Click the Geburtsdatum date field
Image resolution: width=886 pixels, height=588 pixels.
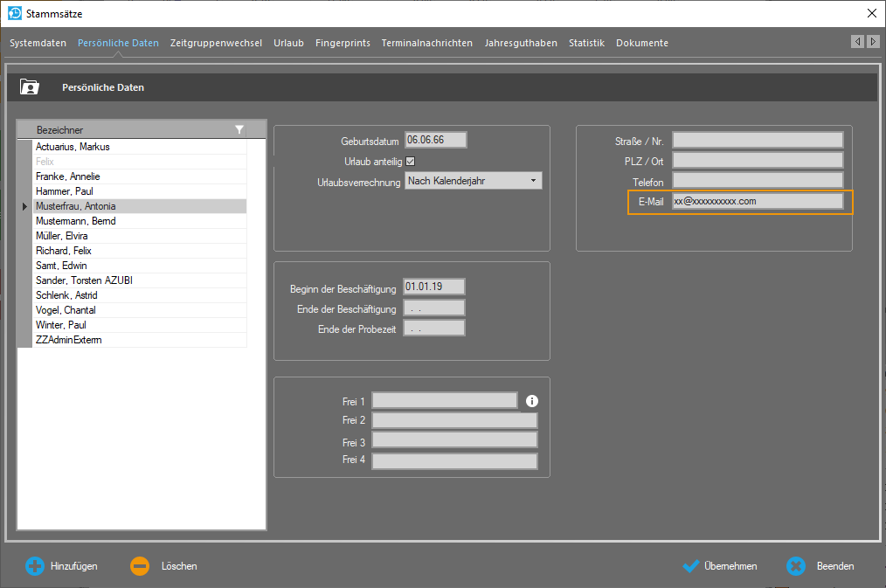435,140
